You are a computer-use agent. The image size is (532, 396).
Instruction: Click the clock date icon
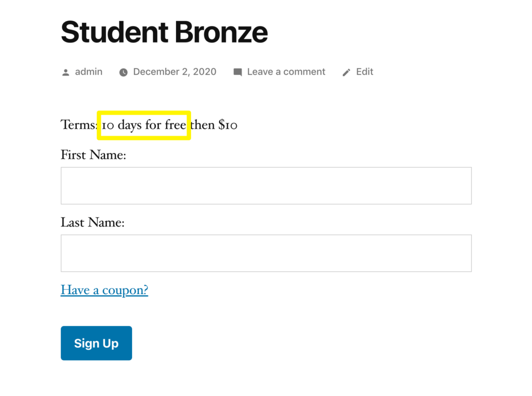pos(124,72)
